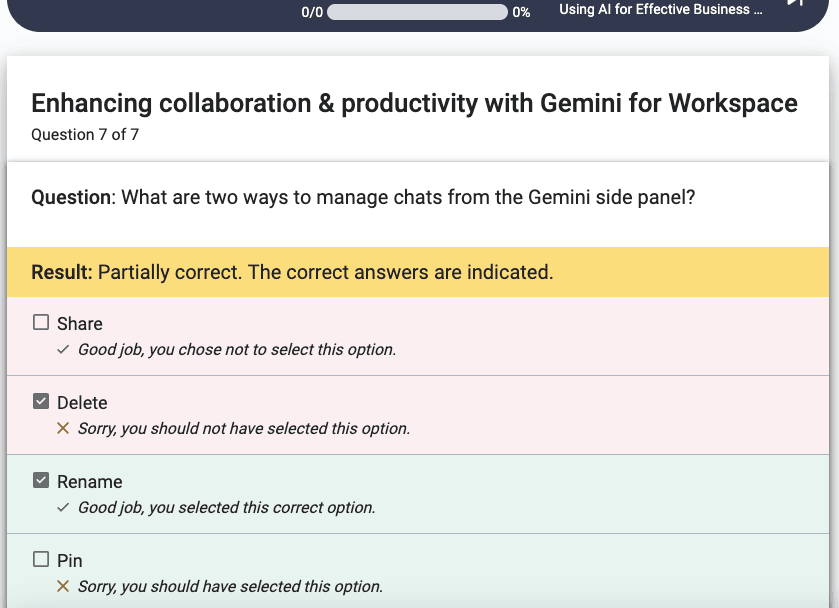
Task: Click the Enhancing collaboration quiz heading
Action: click(x=414, y=103)
